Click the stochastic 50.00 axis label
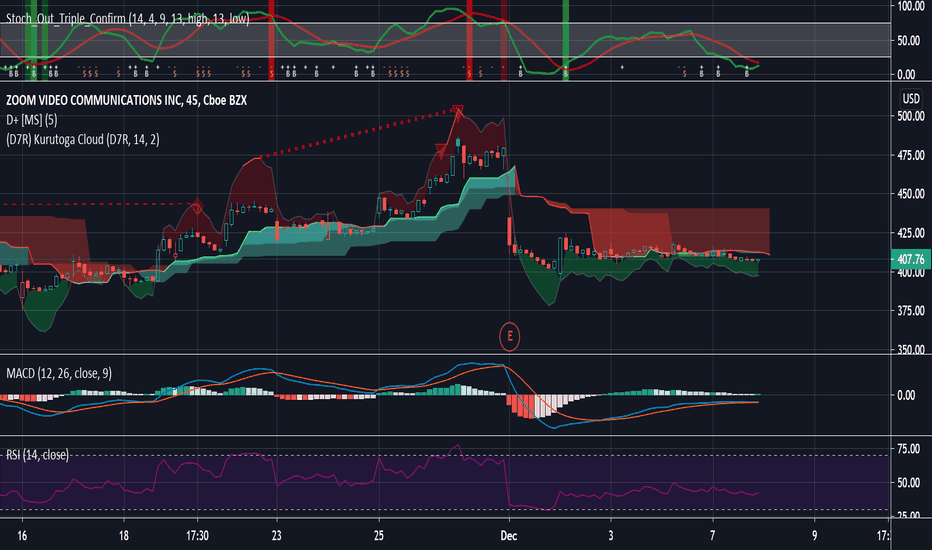This screenshot has height=550, width=932. pyautogui.click(x=909, y=41)
